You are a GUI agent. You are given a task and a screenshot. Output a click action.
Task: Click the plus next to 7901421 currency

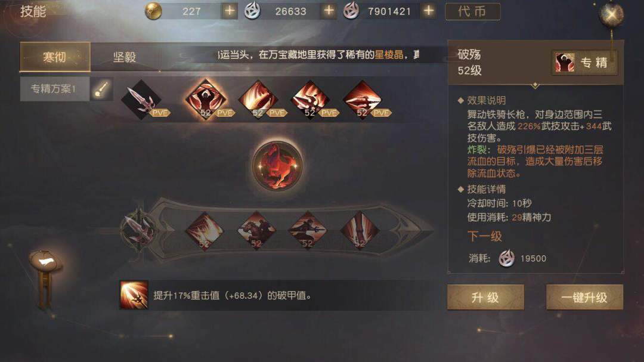(428, 11)
